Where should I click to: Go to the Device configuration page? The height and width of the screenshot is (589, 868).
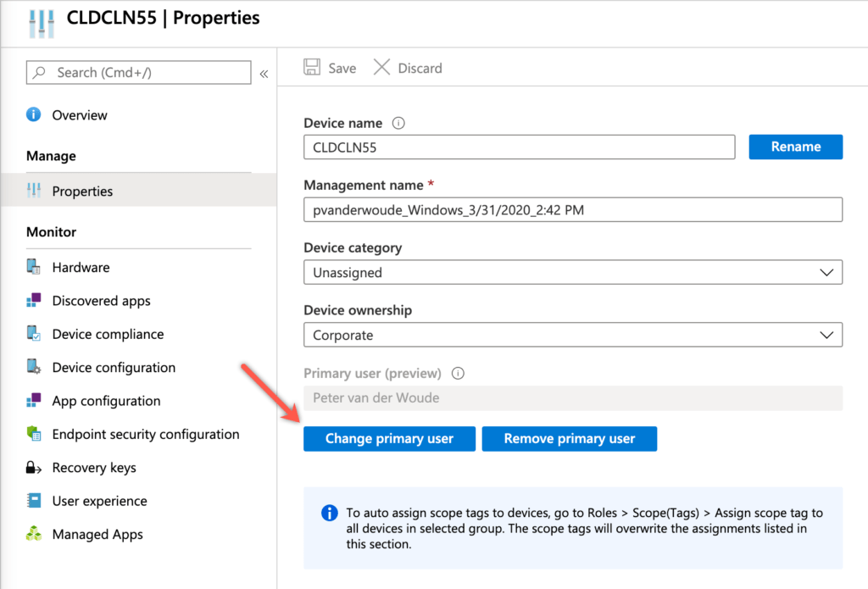[114, 368]
